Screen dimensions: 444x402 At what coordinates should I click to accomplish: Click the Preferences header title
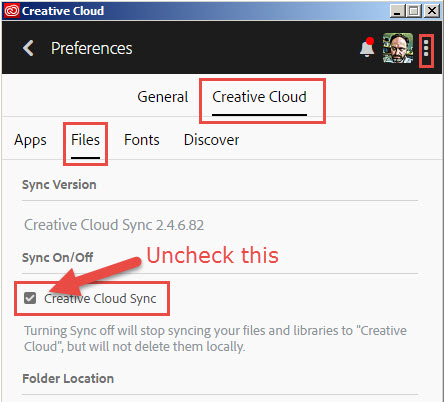(92, 48)
